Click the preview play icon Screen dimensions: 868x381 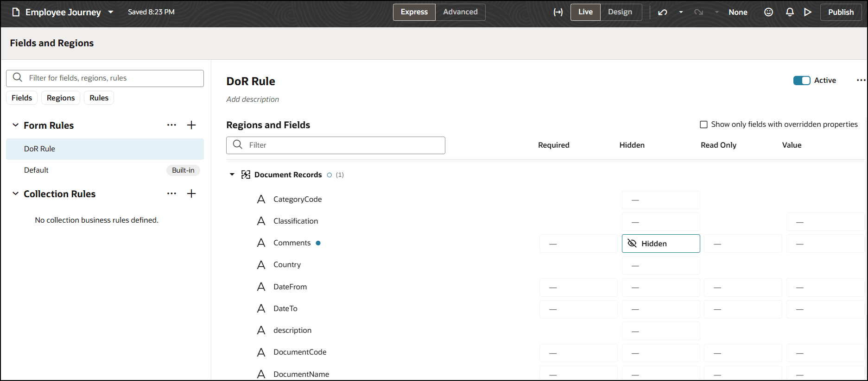point(808,12)
